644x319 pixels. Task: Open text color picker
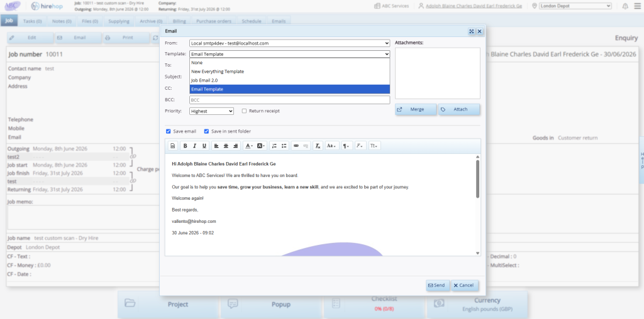pos(249,146)
